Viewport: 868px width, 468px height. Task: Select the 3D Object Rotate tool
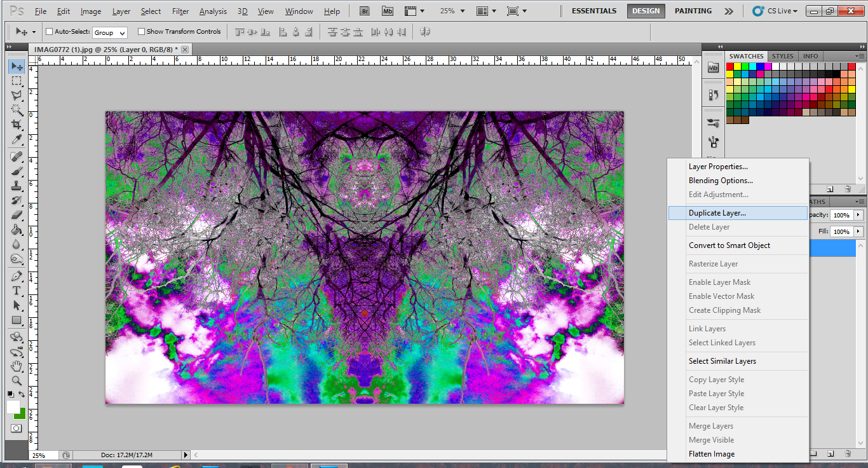point(17,337)
